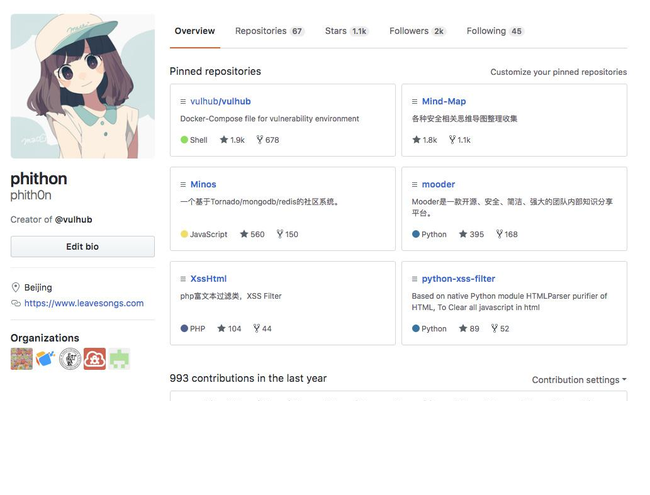This screenshot has width=650, height=495.
Task: Click the 395 stars on mooder
Action: click(471, 234)
